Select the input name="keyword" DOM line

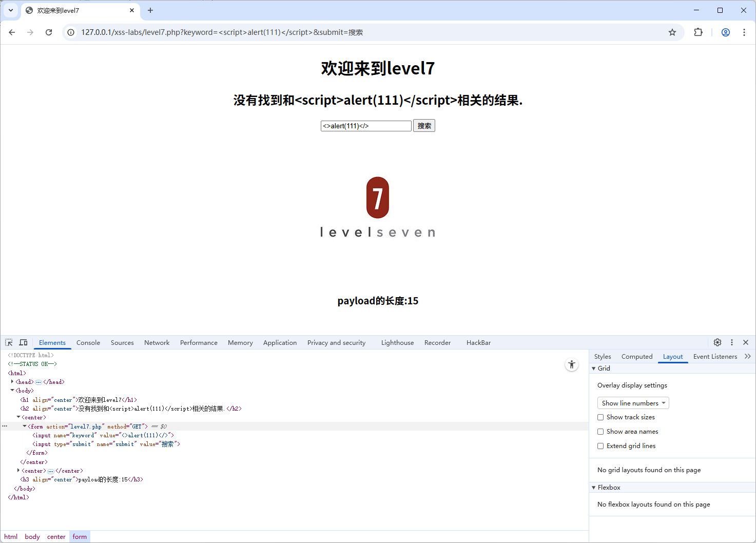tap(103, 435)
